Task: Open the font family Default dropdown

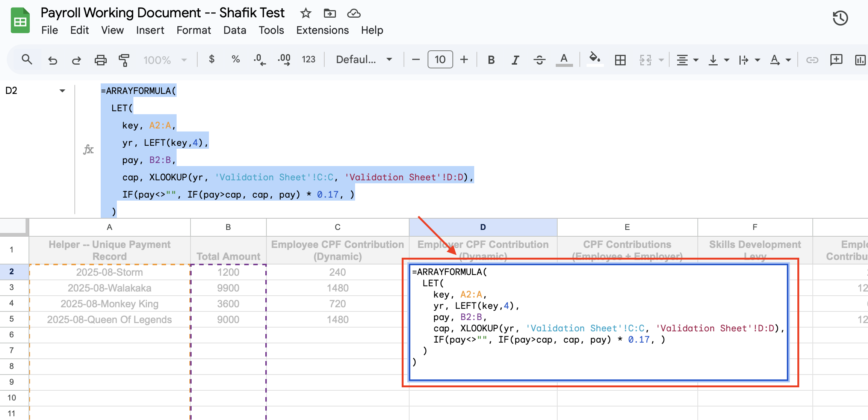Action: coord(364,59)
